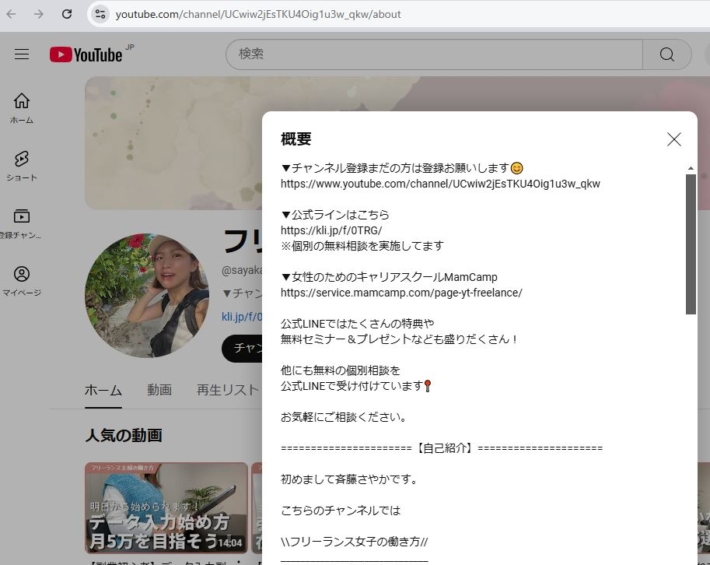Close the 概要 dialog with X
The height and width of the screenshot is (565, 710).
pyautogui.click(x=674, y=139)
